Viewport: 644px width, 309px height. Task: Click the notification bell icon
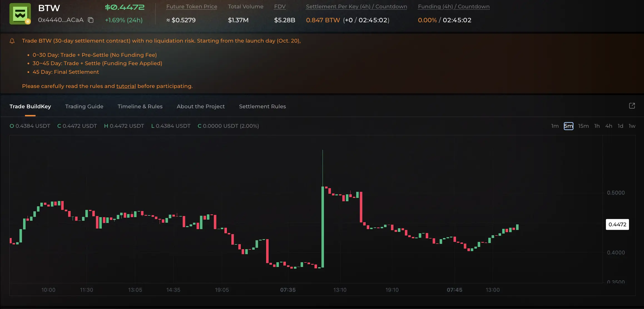point(12,41)
